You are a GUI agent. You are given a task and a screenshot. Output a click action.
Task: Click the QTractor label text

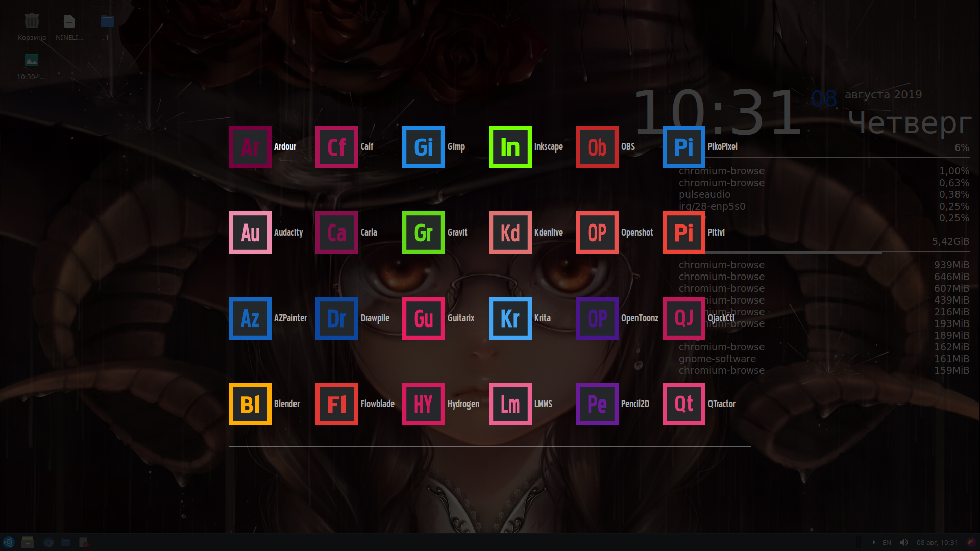pyautogui.click(x=721, y=404)
